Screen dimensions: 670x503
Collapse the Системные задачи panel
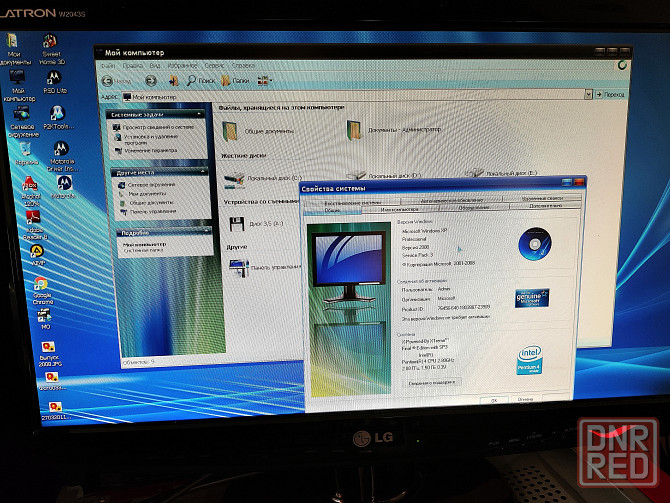pyautogui.click(x=200, y=114)
